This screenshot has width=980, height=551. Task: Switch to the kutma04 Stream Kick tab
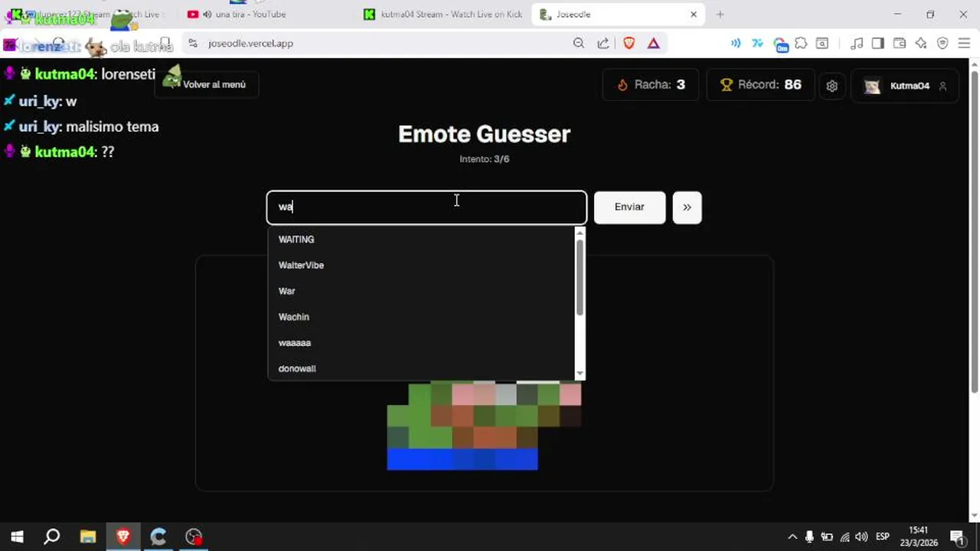444,15
